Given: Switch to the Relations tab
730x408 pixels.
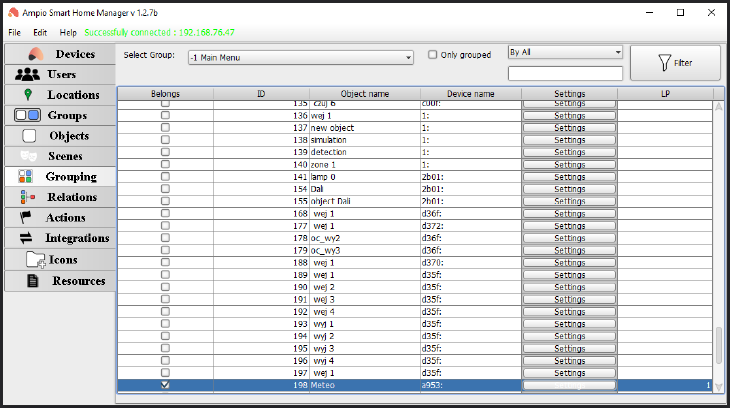Looking at the screenshot, I should (60, 197).
